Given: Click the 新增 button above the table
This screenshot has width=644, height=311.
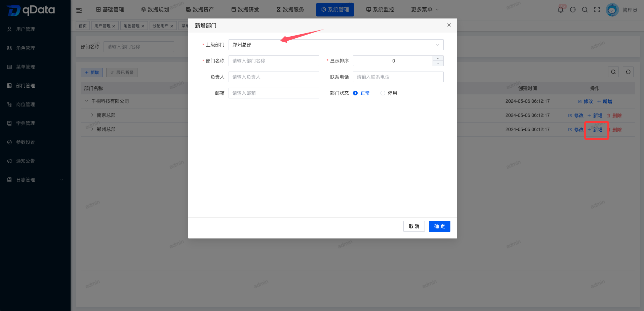Looking at the screenshot, I should (92, 73).
